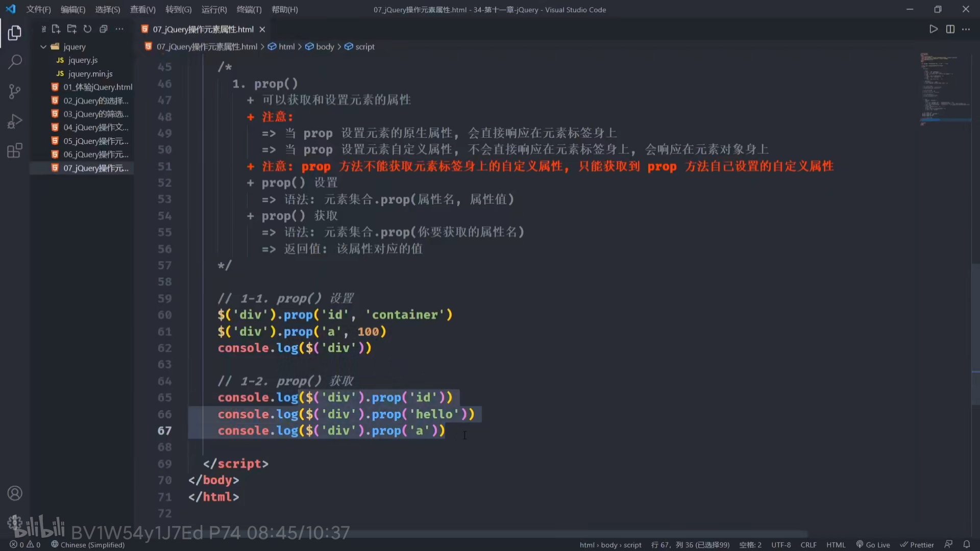Click the Accounts icon in the activity bar

click(15, 493)
